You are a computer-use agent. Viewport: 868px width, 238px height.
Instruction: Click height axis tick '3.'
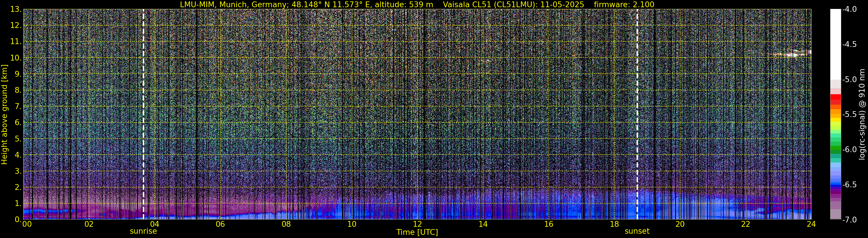coord(18,171)
